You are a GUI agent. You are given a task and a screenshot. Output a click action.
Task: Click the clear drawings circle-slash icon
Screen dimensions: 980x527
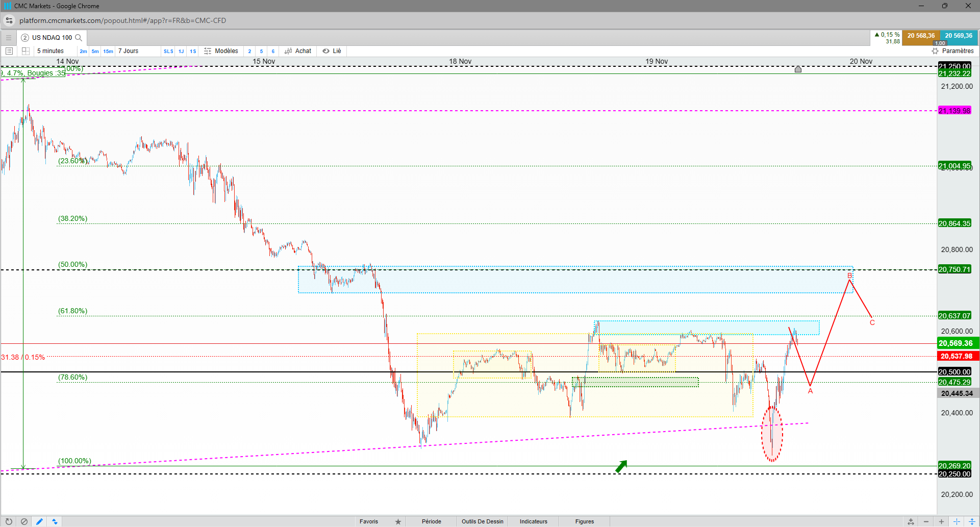click(x=24, y=521)
